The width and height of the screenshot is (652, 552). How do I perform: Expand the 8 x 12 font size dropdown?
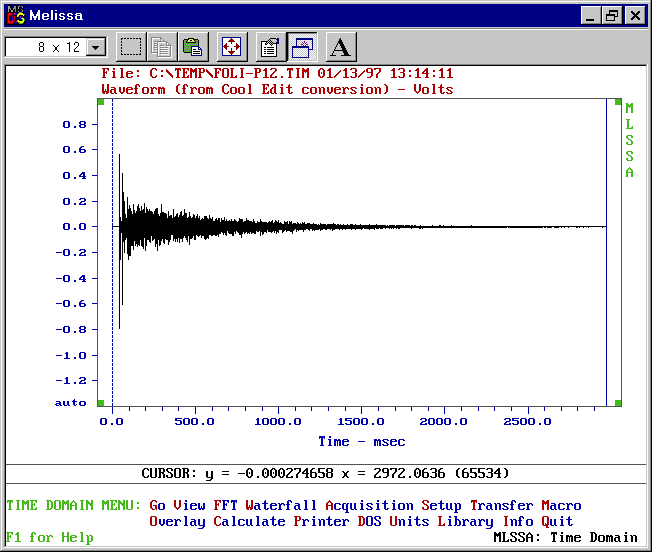click(x=96, y=47)
